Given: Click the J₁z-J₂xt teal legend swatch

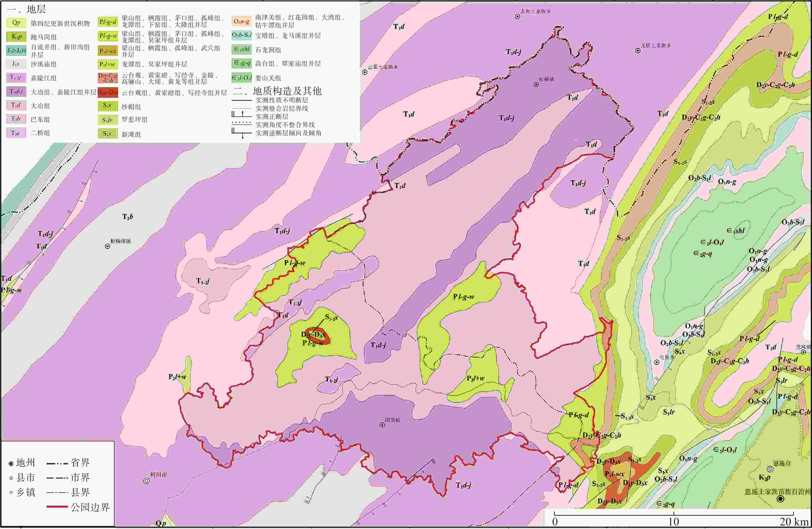Looking at the screenshot, I should pyautogui.click(x=16, y=50).
